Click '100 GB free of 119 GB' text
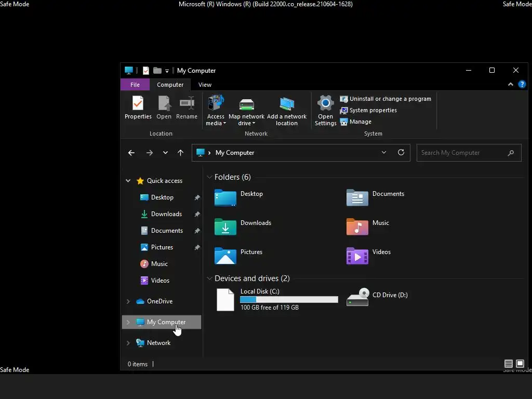532x399 pixels. (270, 308)
